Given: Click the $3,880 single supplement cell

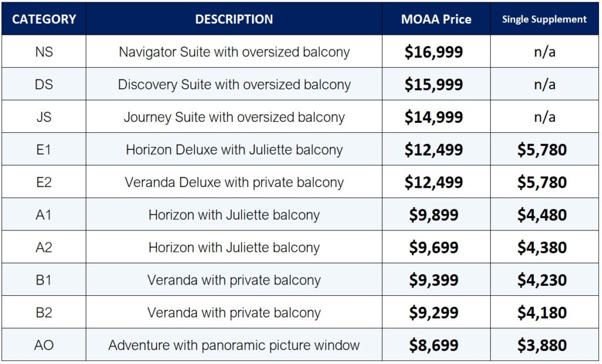Looking at the screenshot, I should click(541, 345).
